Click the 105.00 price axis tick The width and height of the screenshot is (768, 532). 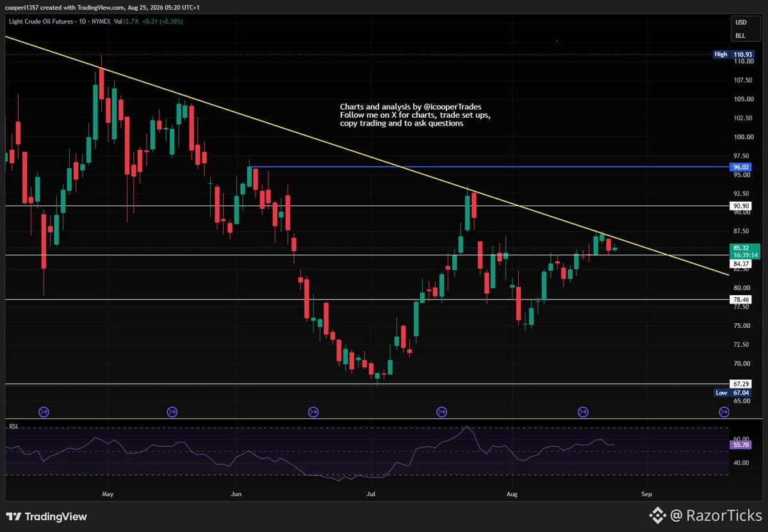pos(743,99)
